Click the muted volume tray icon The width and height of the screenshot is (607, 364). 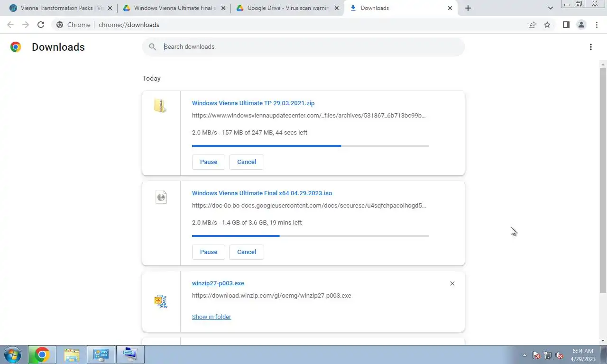pyautogui.click(x=560, y=355)
